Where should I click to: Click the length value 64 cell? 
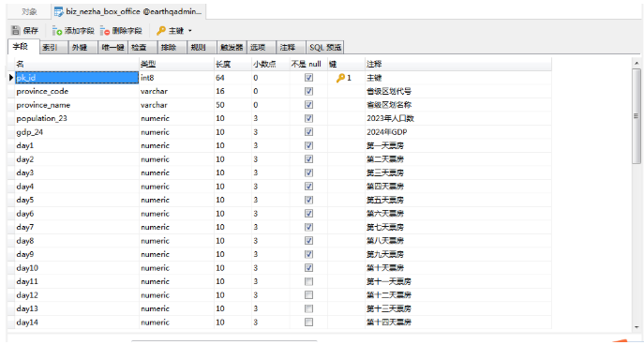pos(232,78)
